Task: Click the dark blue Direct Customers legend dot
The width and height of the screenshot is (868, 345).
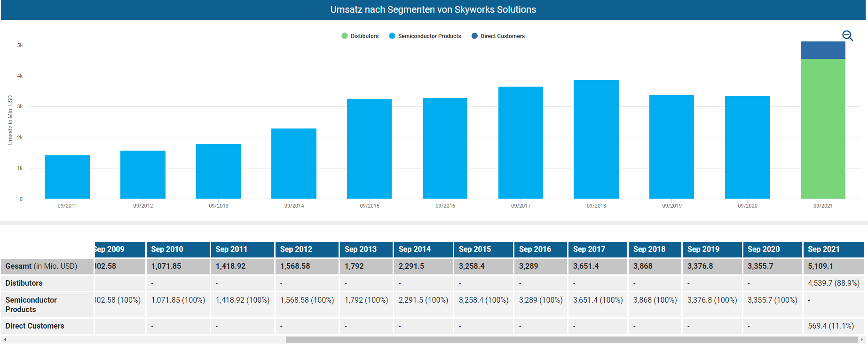Action: 474,36
